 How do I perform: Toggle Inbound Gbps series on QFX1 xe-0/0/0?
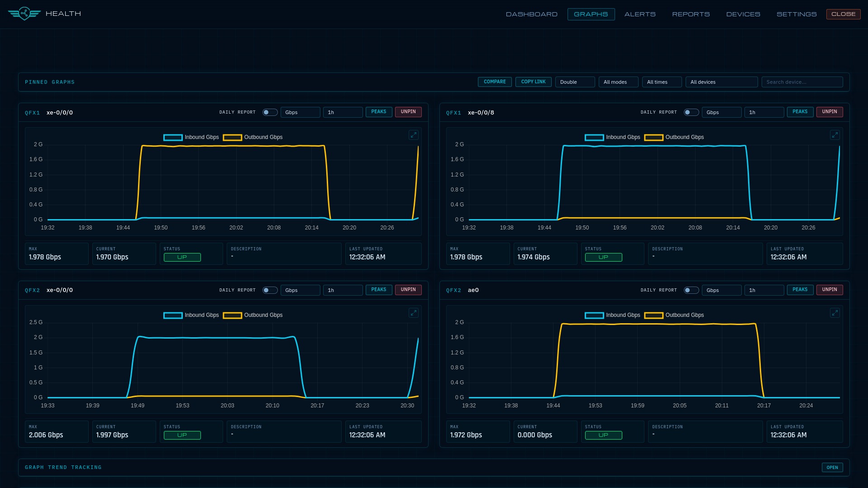[191, 137]
